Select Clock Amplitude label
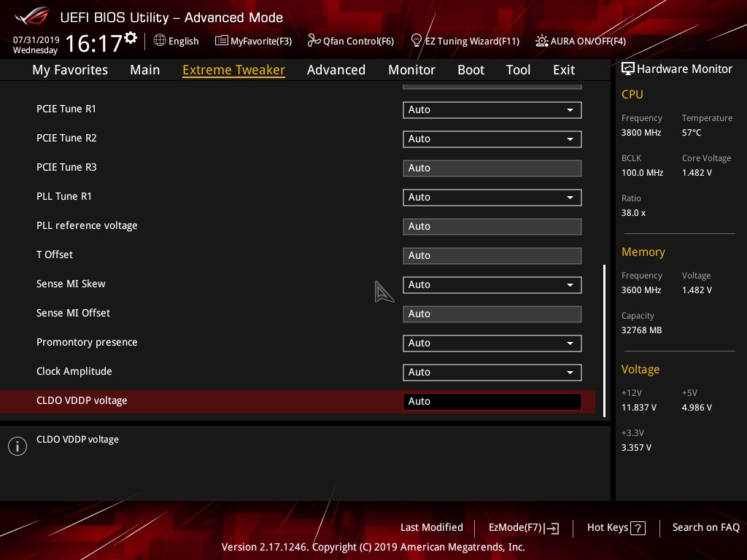 point(74,371)
